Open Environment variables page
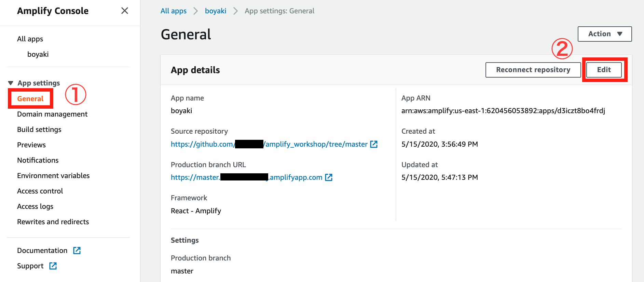 [53, 176]
